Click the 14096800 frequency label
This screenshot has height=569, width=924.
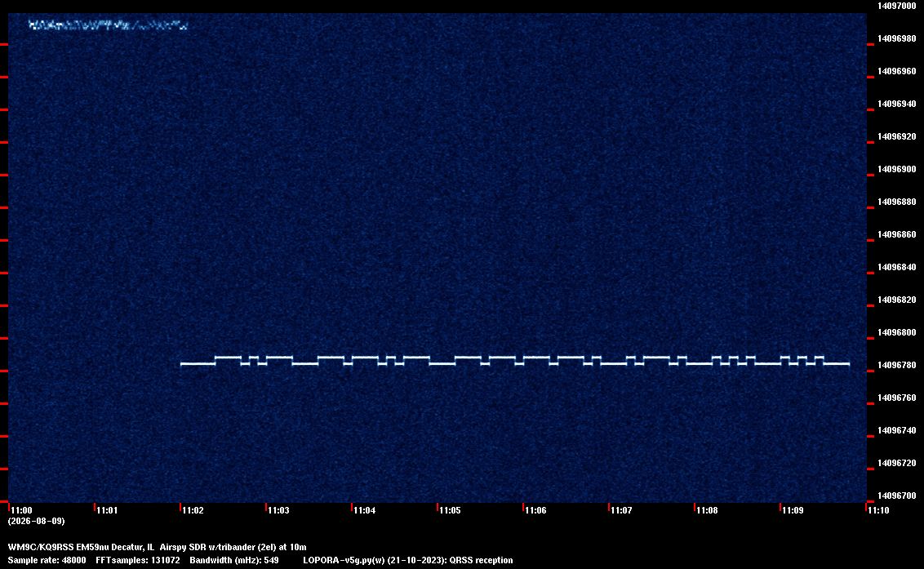896,332
